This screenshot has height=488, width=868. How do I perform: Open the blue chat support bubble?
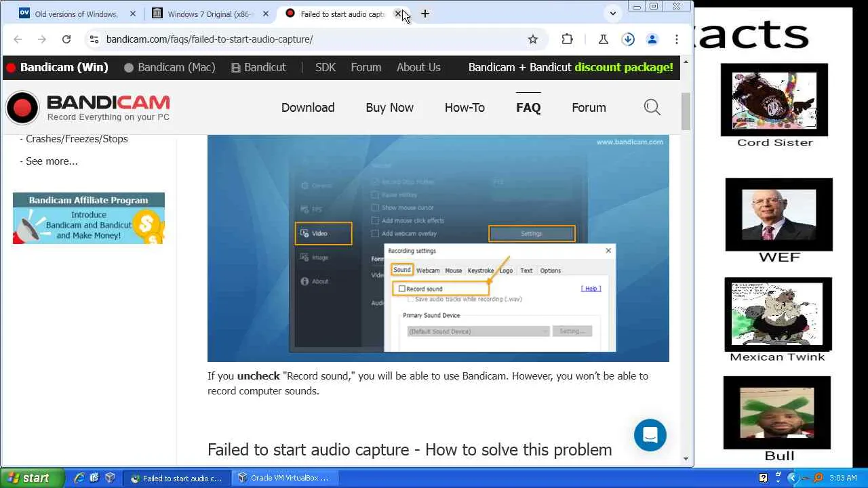tap(650, 435)
